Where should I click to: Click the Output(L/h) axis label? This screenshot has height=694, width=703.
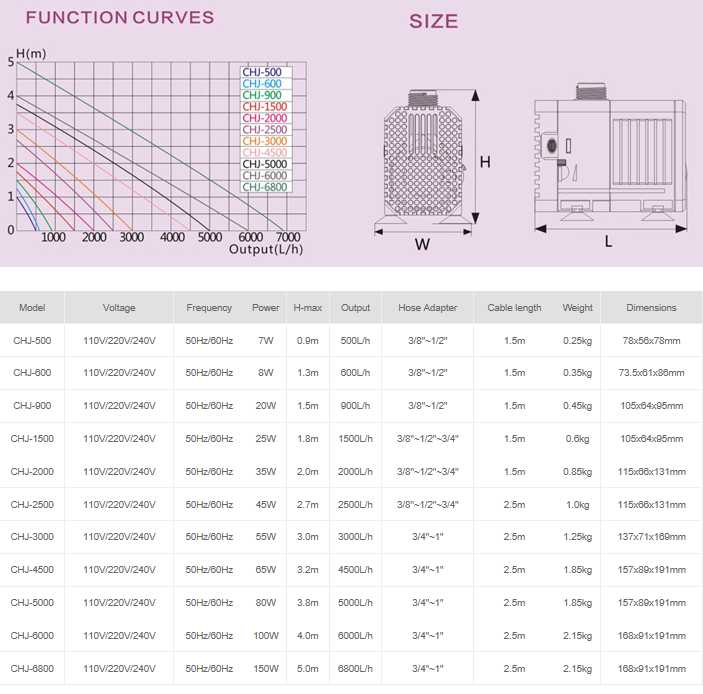[x=265, y=248]
